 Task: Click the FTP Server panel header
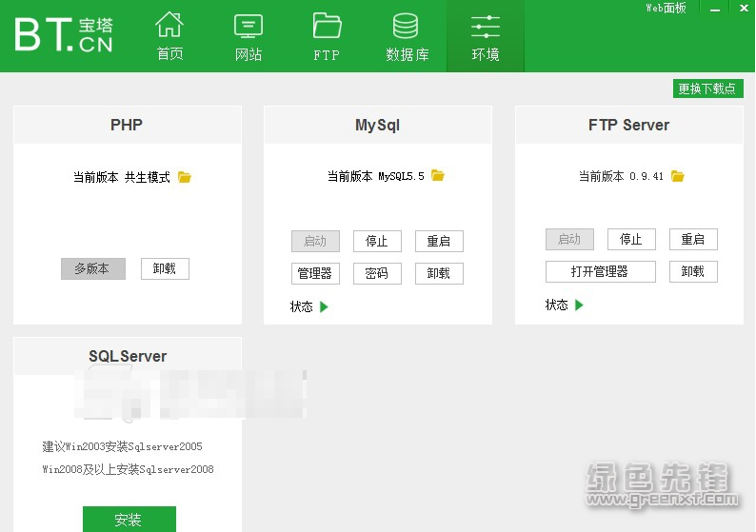tap(628, 125)
